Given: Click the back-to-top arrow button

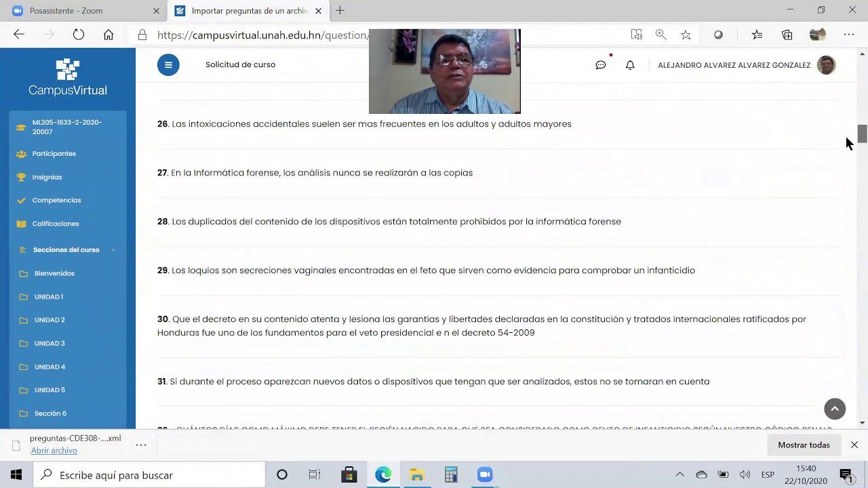Looking at the screenshot, I should click(835, 409).
